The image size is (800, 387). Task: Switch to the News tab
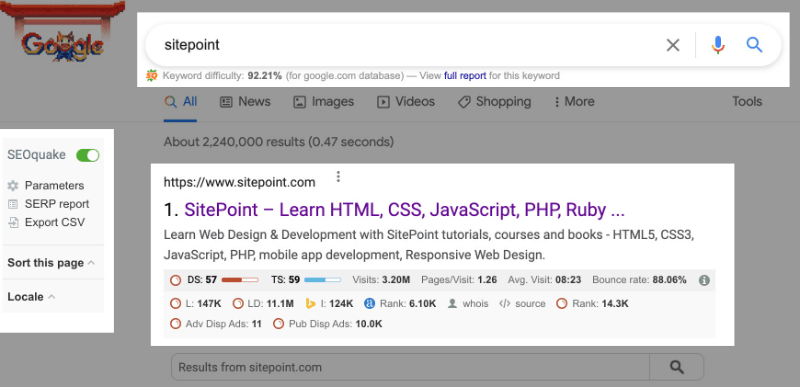click(245, 101)
